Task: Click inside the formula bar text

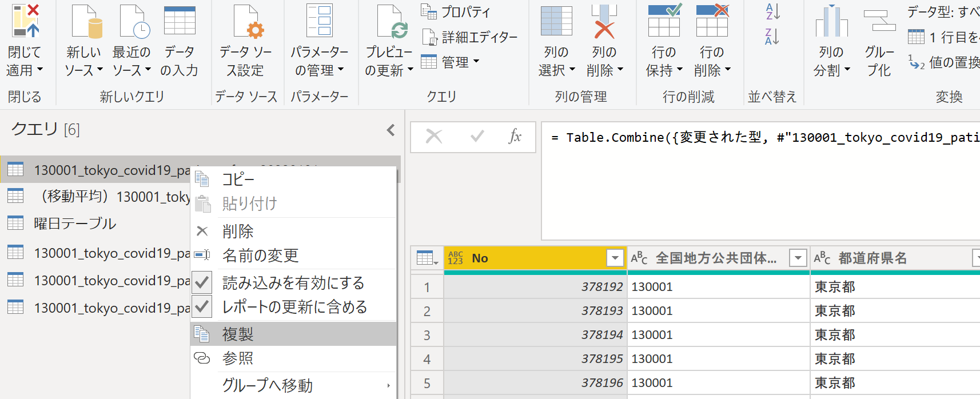Action: coord(765,137)
